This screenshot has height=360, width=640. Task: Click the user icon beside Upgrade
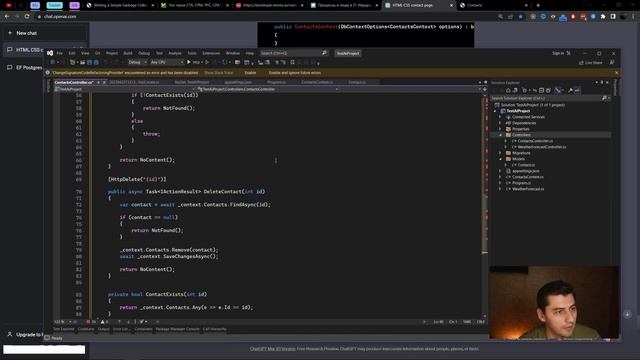point(10,334)
